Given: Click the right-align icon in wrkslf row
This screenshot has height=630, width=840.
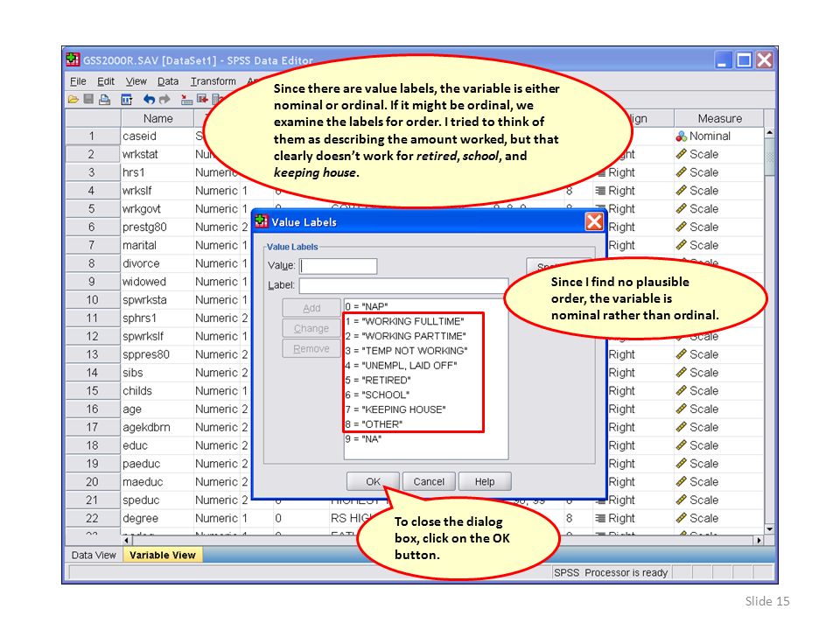Looking at the screenshot, I should [600, 191].
